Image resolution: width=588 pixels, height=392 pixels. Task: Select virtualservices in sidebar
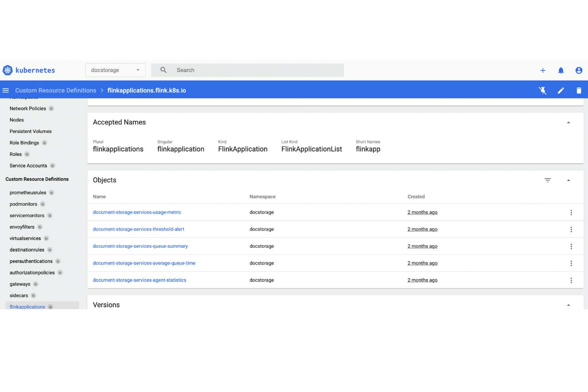25,239
